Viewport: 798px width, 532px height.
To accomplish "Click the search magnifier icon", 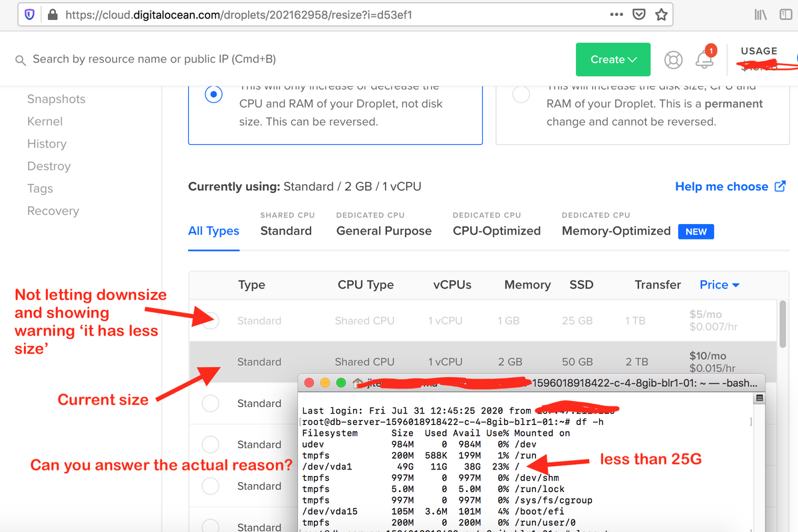I will tap(21, 60).
